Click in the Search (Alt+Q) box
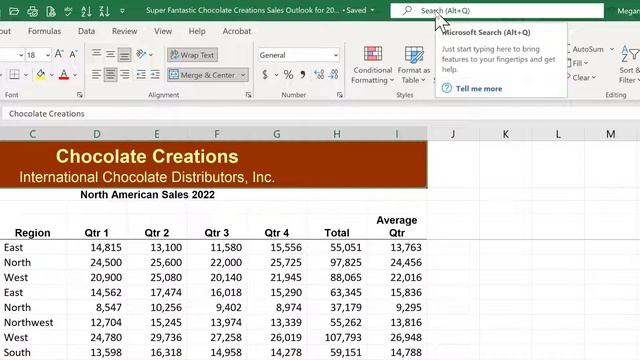 point(497,11)
